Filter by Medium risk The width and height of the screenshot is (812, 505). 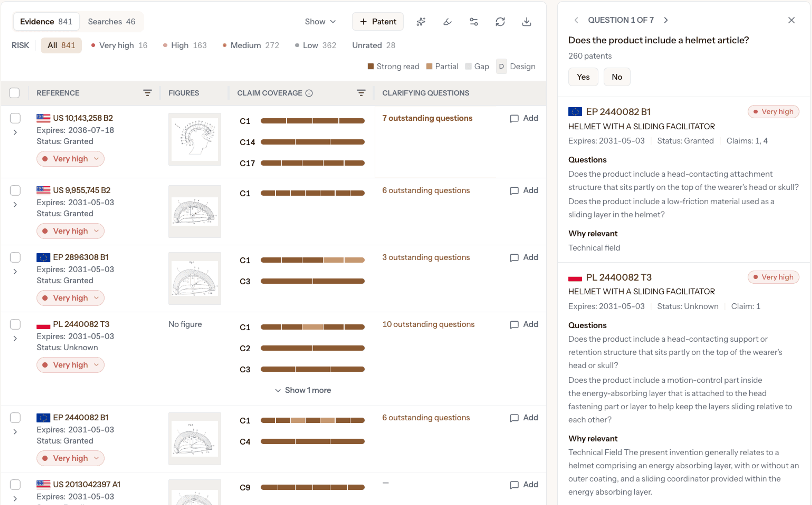251,45
